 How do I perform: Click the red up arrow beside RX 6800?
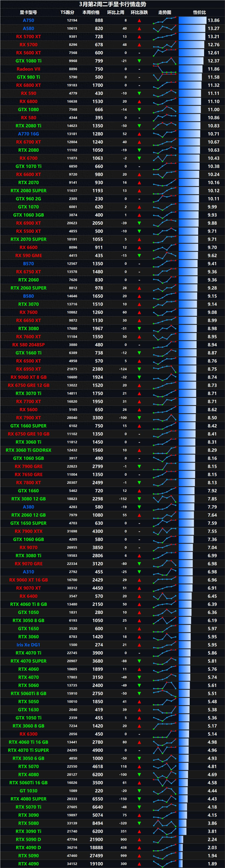[139, 101]
